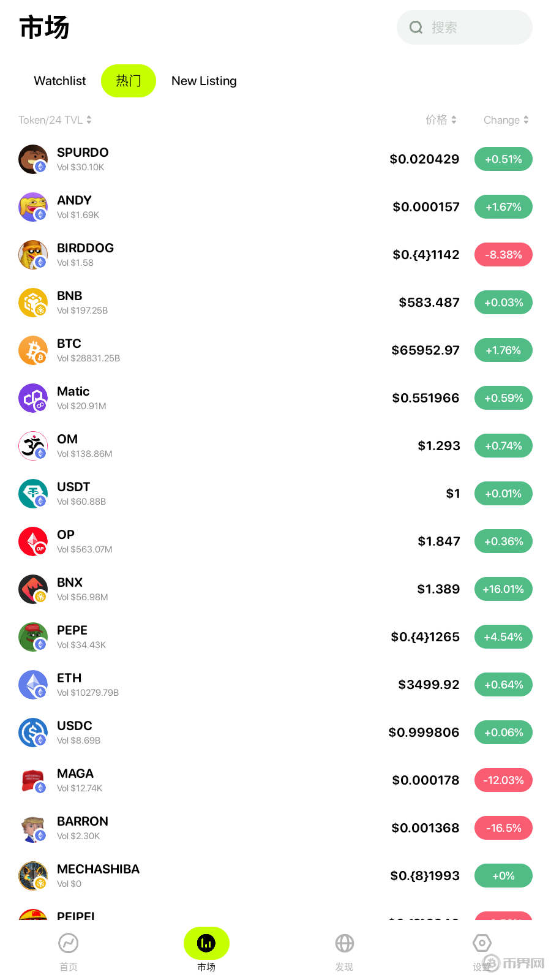551x980 pixels.
Task: Open the 首页 home tab icon
Action: coord(69,943)
